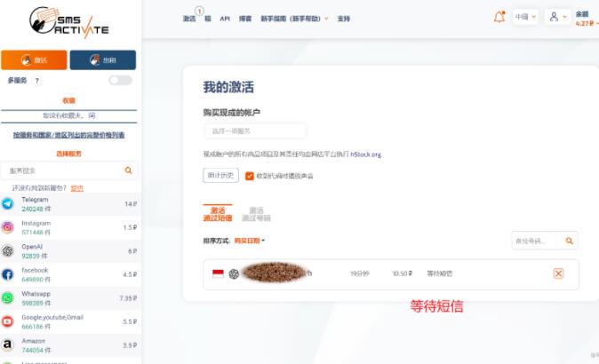Viewport: 599px width, 364px height.
Task: Open the full price list link
Action: point(68,135)
